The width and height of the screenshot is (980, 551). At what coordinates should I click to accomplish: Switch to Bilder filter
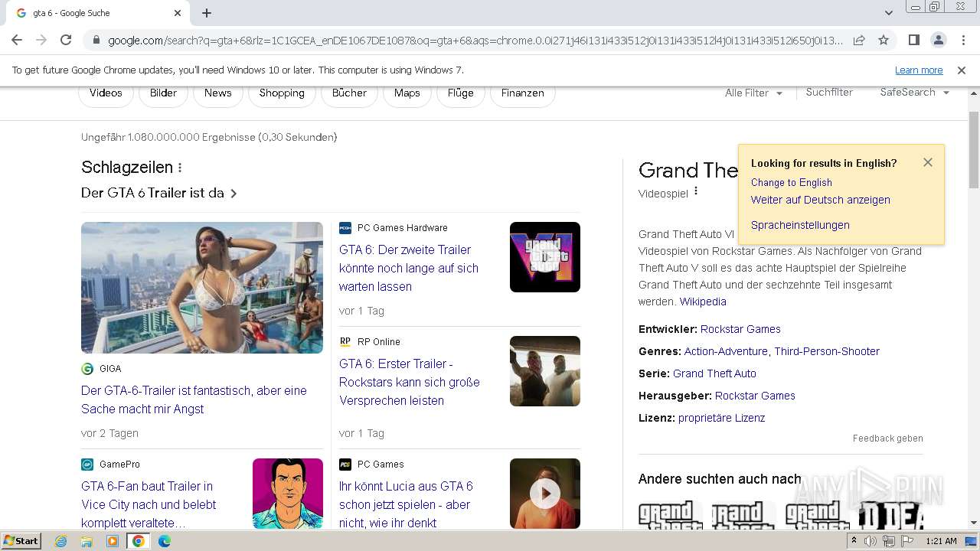coord(163,93)
